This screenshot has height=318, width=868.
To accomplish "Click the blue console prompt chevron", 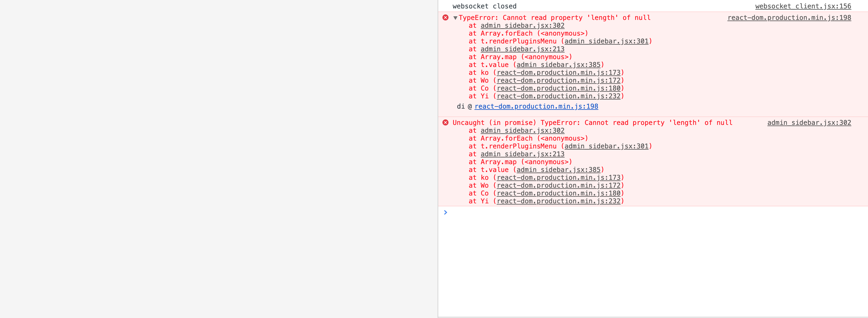I will coord(446,212).
